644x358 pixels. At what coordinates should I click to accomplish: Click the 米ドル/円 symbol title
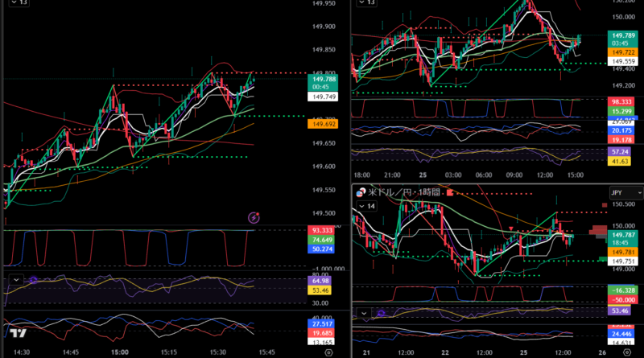[x=390, y=193]
